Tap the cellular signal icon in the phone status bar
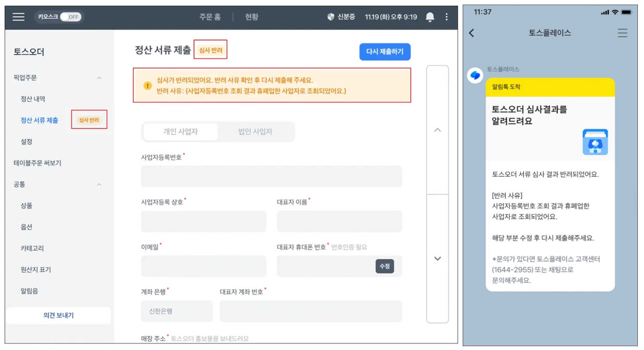The image size is (644, 350). pyautogui.click(x=605, y=12)
